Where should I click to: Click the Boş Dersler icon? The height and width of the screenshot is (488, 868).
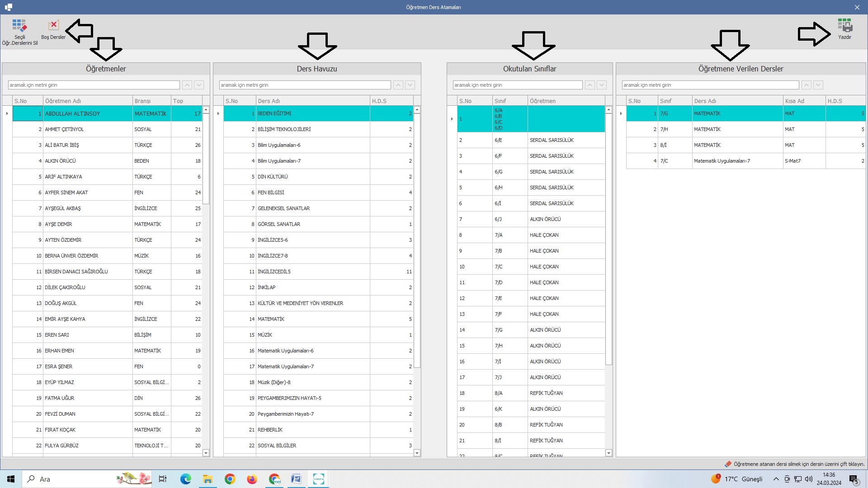click(53, 25)
